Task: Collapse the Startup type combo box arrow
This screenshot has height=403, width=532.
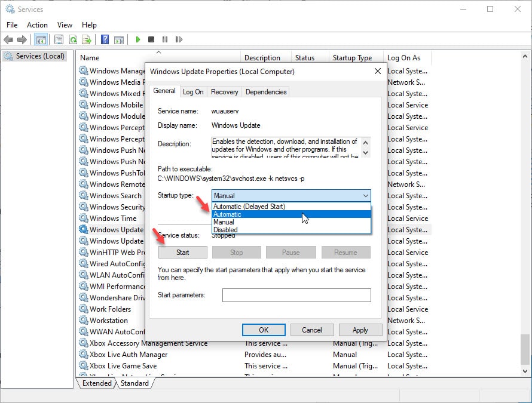Action: coord(365,196)
